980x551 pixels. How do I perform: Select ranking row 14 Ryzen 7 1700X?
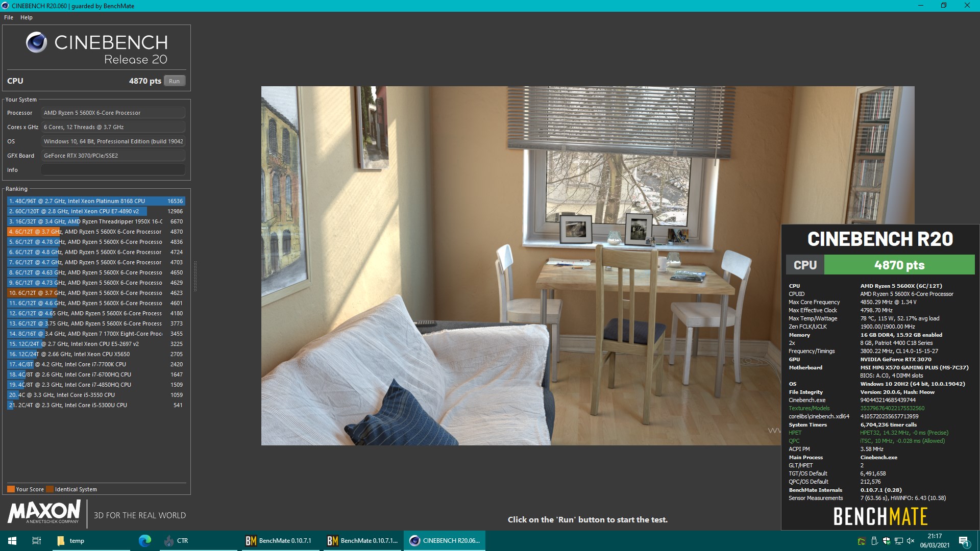click(96, 334)
